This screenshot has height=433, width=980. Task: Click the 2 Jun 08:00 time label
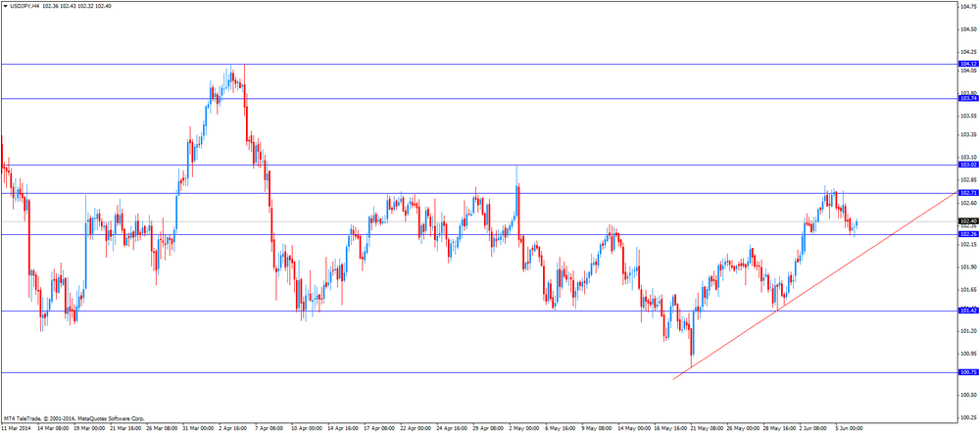pos(815,429)
